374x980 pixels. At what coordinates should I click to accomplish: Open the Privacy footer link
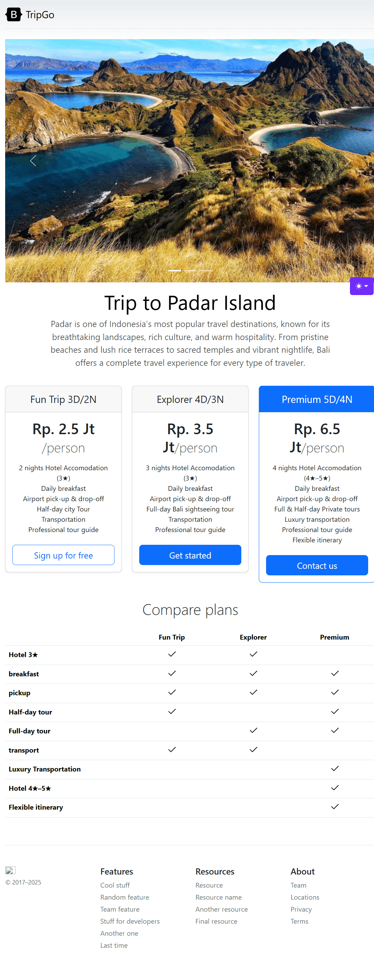301,909
